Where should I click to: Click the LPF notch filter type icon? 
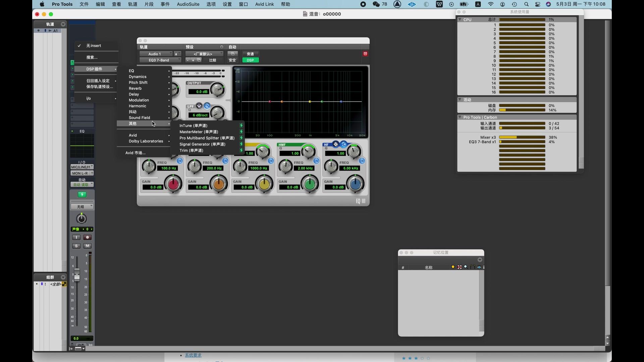tap(199, 106)
